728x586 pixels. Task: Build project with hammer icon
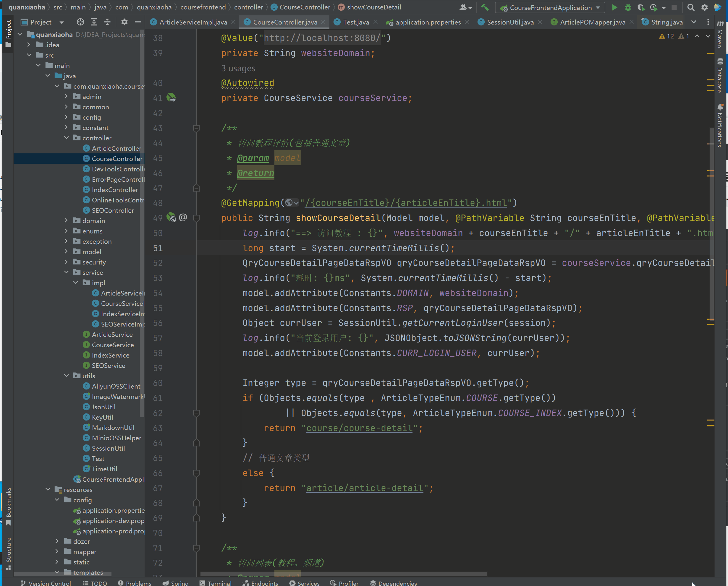point(485,7)
